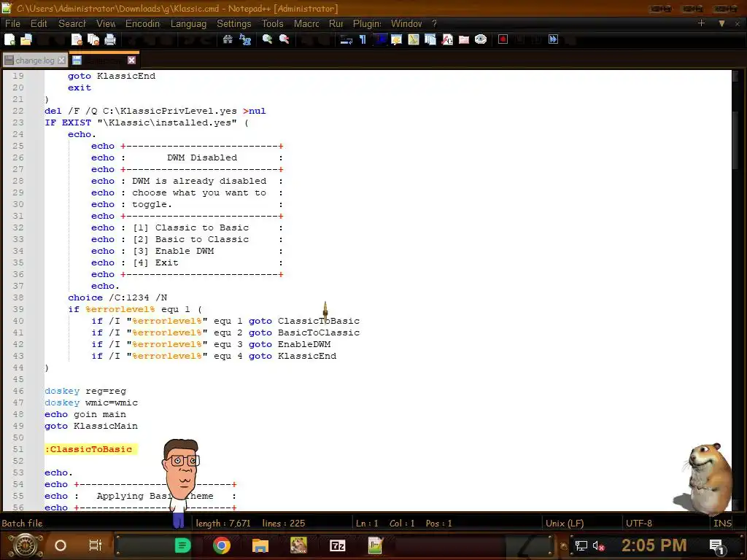Toggle file monitoring eye icon

coord(481,39)
